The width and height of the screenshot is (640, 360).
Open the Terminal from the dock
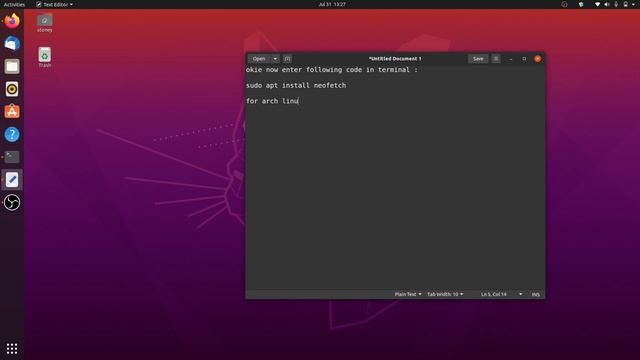(x=12, y=157)
